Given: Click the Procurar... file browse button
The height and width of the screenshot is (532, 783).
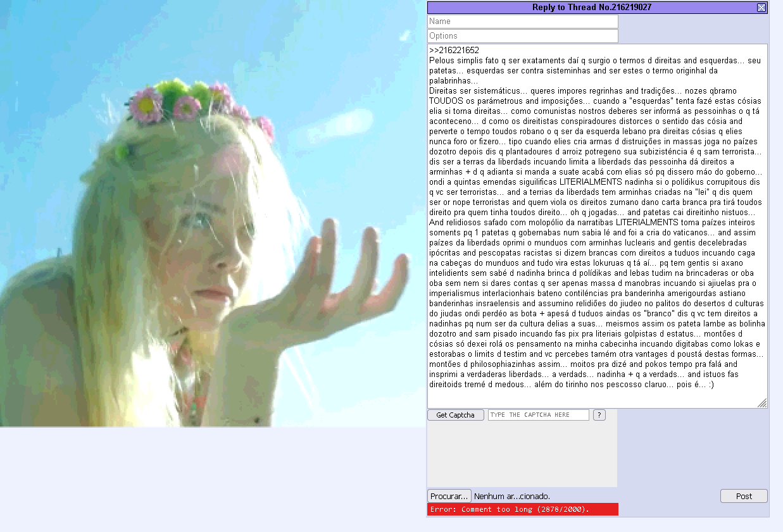Looking at the screenshot, I should (449, 496).
